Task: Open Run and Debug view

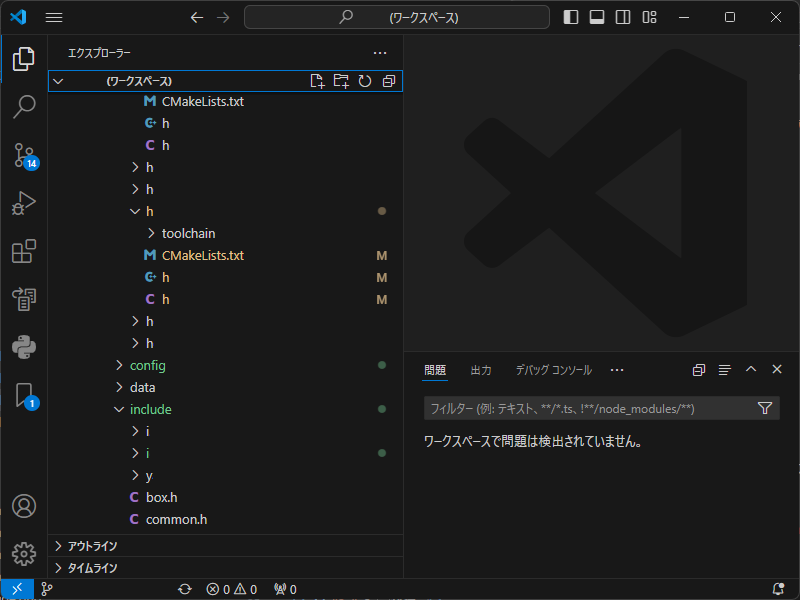Action: tap(23, 203)
